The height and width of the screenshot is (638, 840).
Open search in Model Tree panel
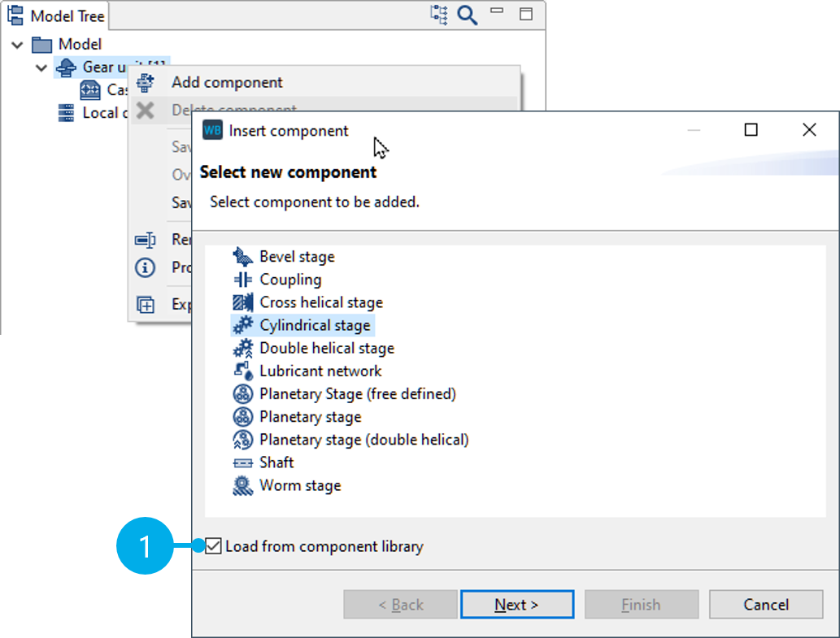[467, 15]
